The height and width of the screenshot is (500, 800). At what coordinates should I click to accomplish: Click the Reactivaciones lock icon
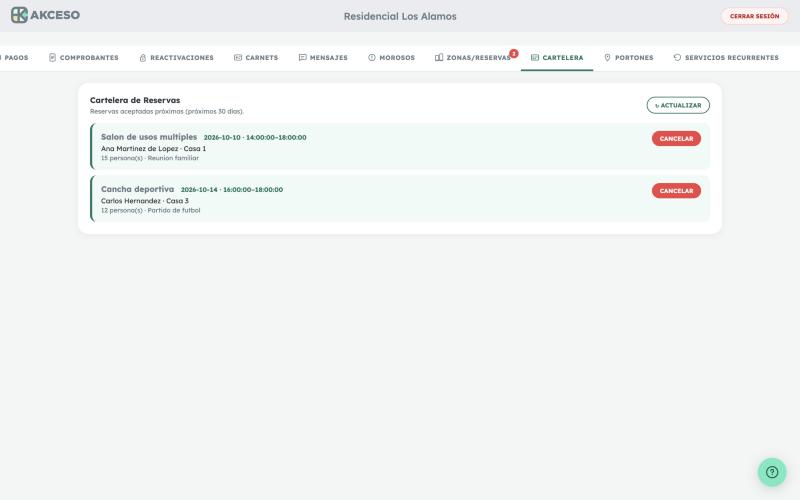[143, 58]
